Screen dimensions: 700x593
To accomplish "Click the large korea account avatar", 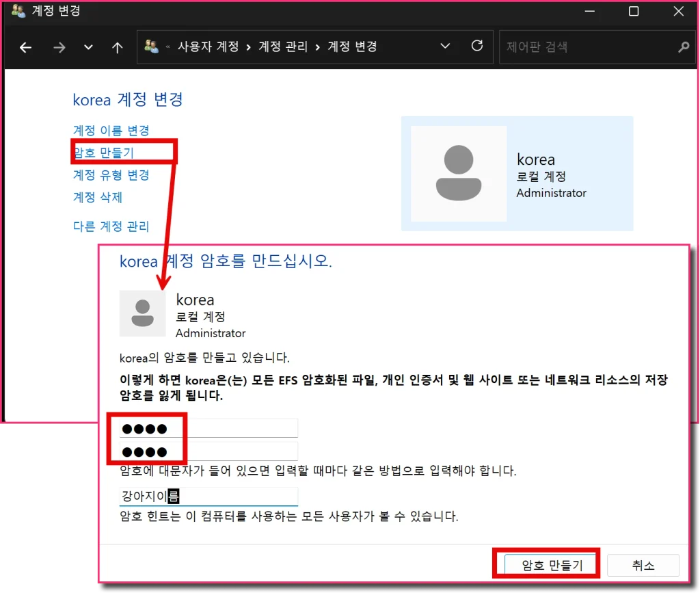I will tap(459, 173).
